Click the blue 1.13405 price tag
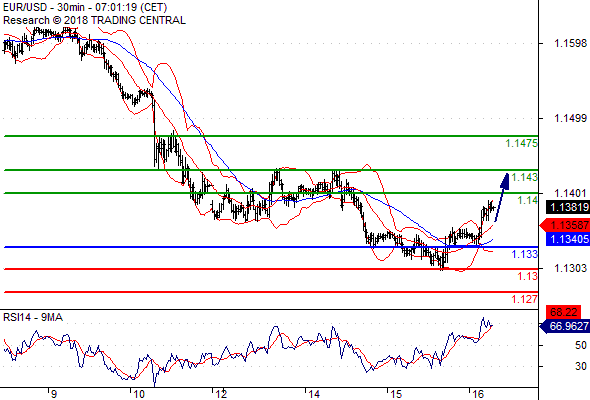 click(568, 239)
